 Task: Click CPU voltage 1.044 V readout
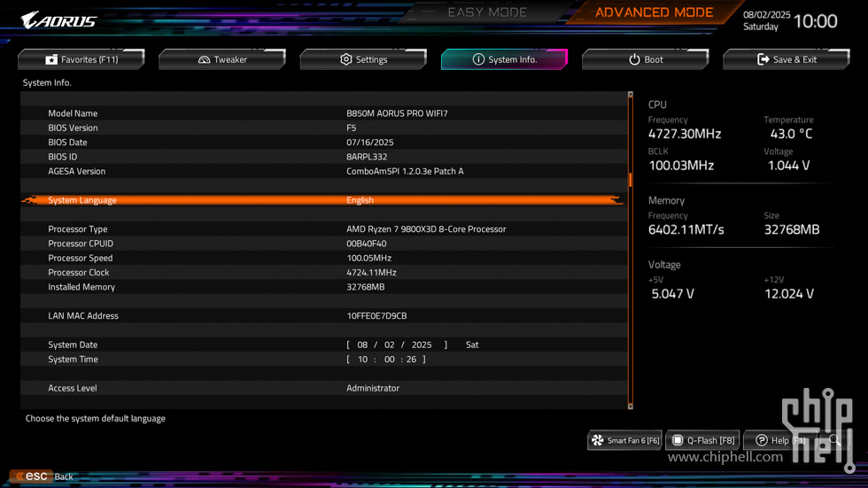[788, 166]
